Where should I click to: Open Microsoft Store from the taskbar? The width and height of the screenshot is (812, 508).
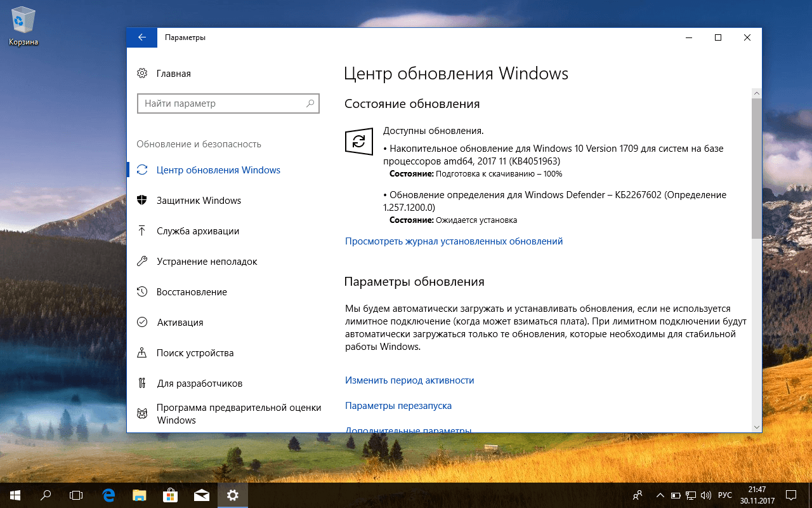click(x=170, y=495)
